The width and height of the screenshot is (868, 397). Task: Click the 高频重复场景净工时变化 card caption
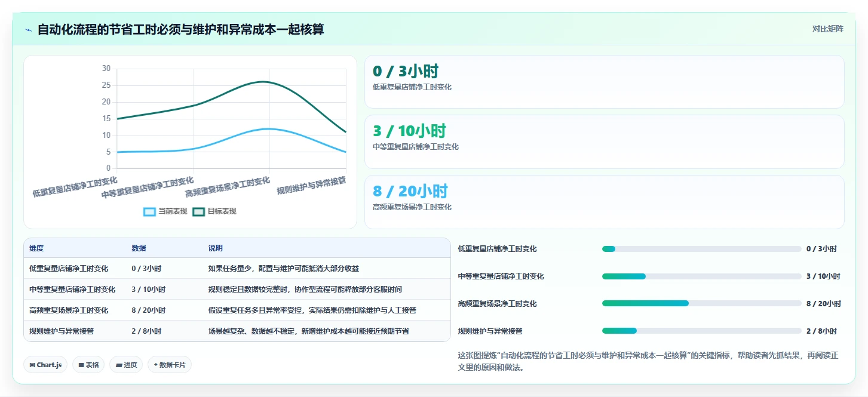click(x=412, y=207)
